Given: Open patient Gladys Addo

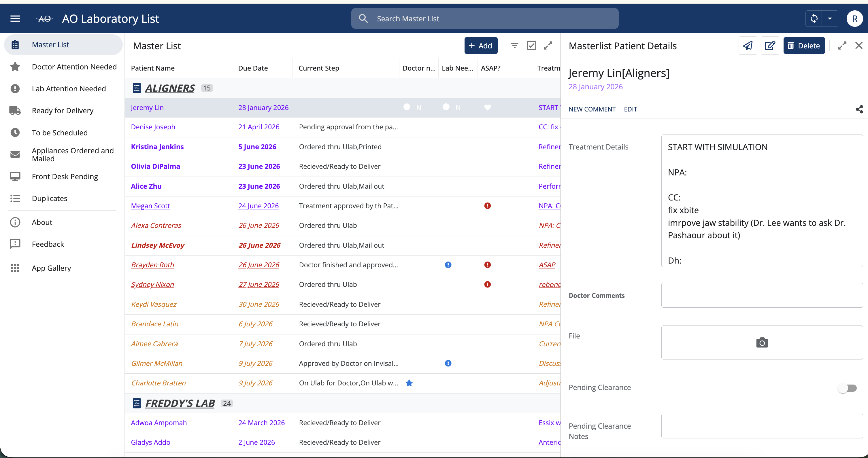Looking at the screenshot, I should [x=151, y=442].
